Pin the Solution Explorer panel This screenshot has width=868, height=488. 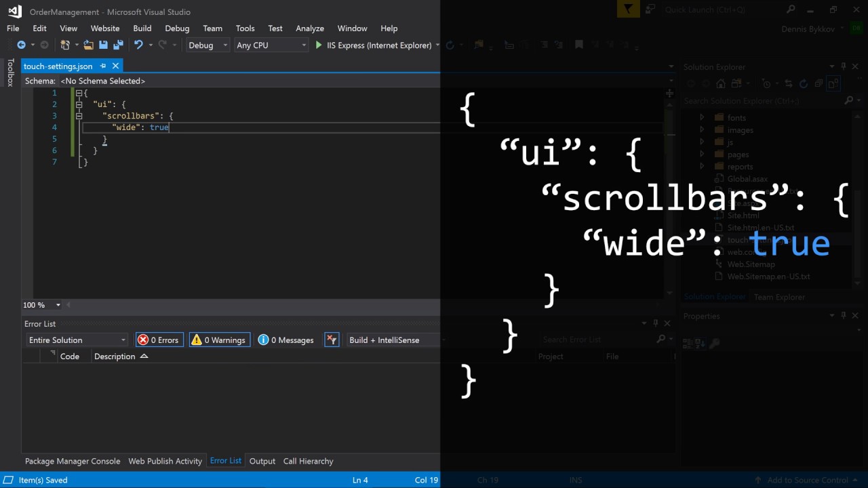click(x=844, y=66)
